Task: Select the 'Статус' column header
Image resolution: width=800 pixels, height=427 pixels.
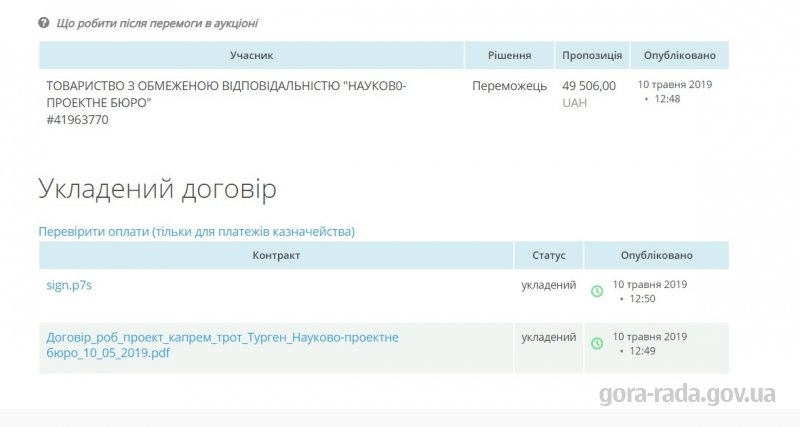Action: pyautogui.click(x=548, y=255)
